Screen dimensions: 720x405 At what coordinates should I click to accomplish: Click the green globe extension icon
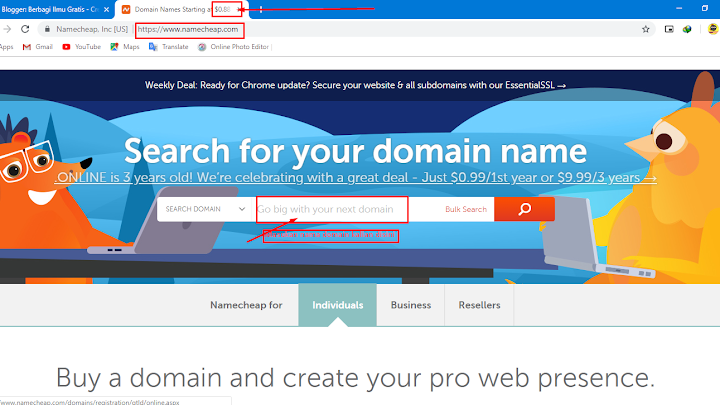[687, 29]
